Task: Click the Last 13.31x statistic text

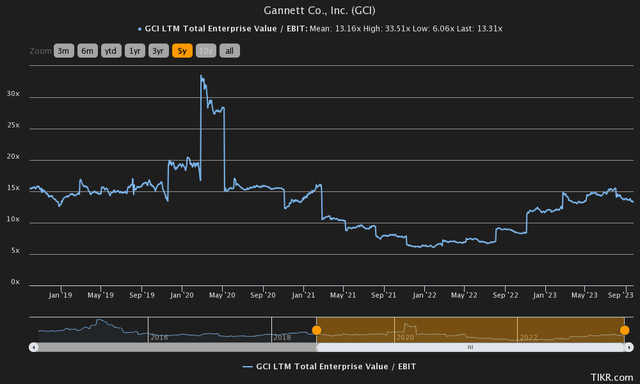Action: pos(480,29)
